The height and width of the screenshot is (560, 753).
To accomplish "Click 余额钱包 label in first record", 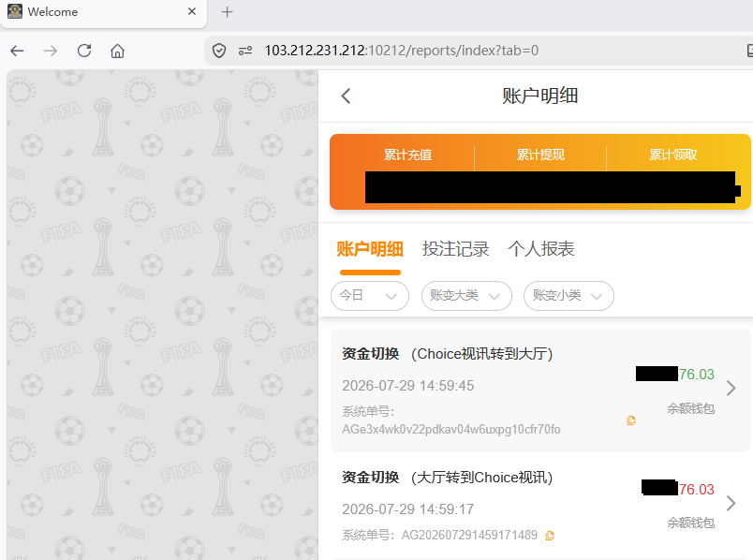I will [690, 408].
